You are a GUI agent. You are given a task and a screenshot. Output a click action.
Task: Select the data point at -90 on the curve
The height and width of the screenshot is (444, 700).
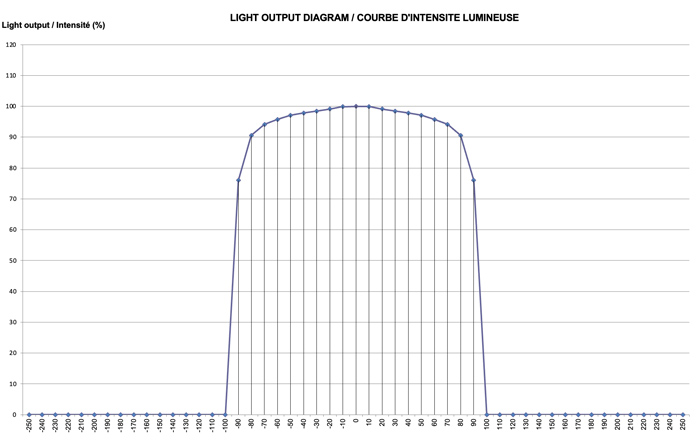(238, 180)
